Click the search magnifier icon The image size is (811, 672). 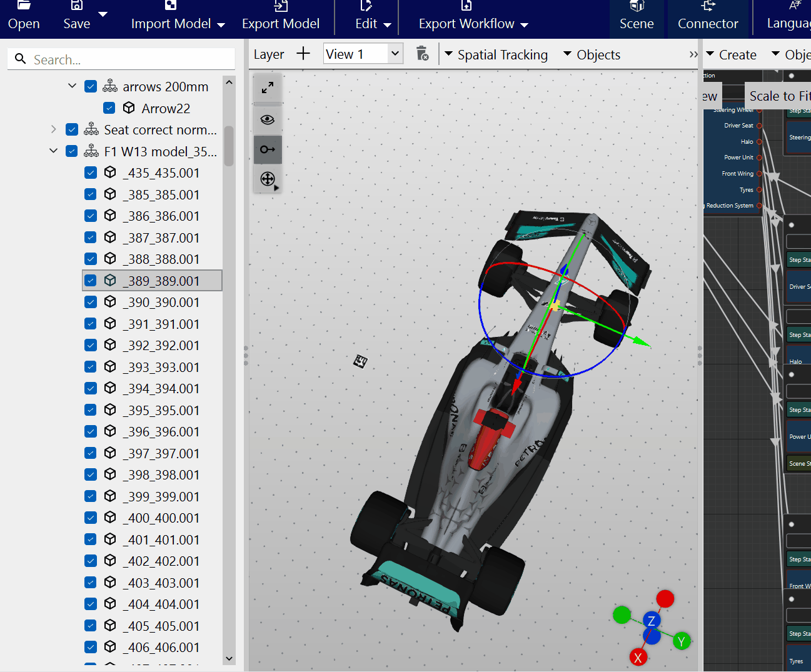(x=21, y=59)
